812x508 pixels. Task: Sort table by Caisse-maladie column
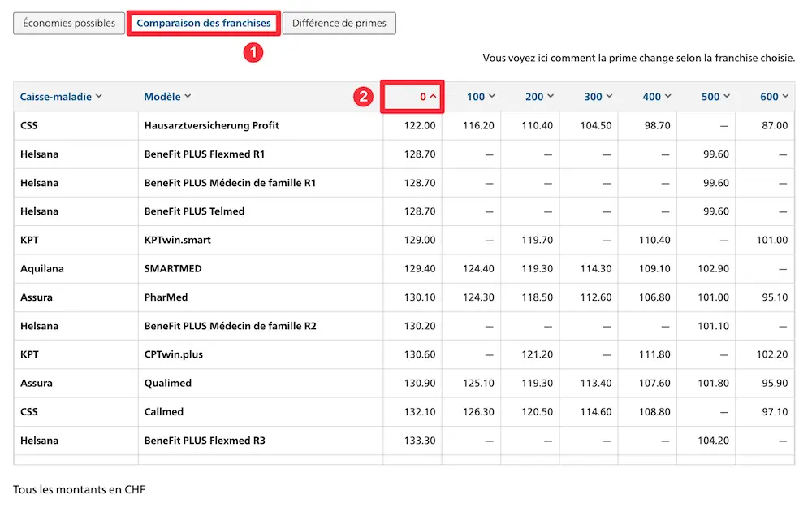[61, 97]
